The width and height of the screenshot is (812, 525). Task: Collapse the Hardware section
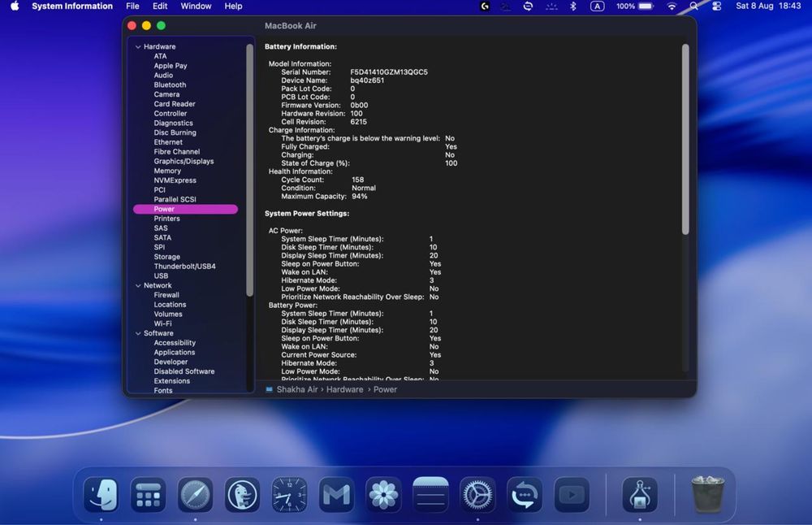coord(138,46)
